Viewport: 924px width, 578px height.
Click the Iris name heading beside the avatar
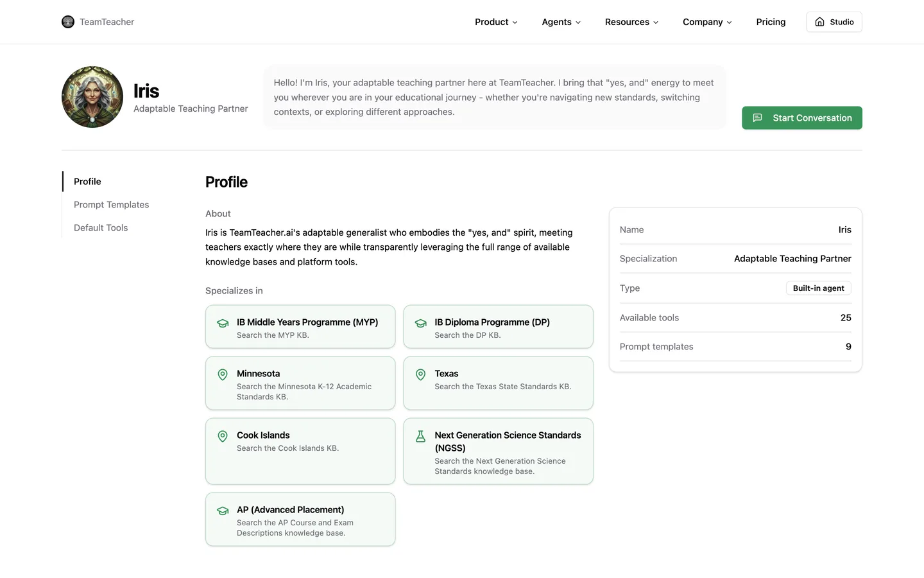pos(146,91)
